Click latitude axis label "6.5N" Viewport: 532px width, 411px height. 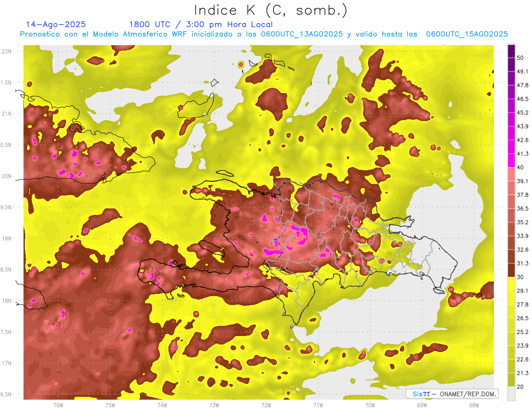coord(7,394)
